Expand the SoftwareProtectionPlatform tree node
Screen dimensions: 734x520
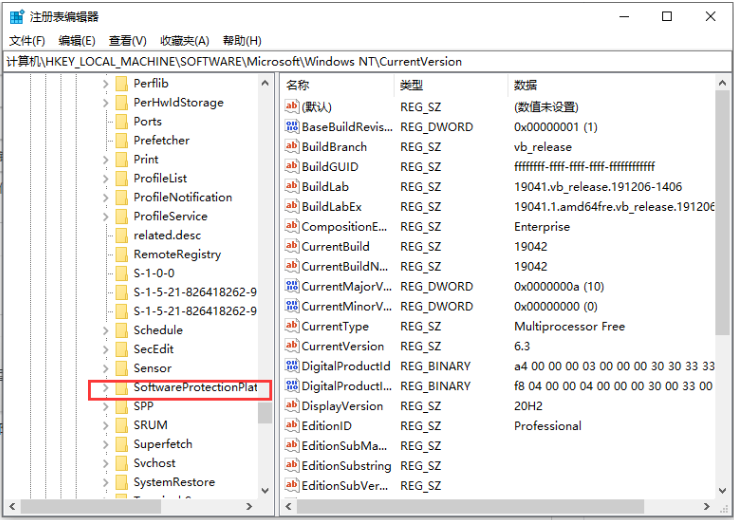click(105, 387)
